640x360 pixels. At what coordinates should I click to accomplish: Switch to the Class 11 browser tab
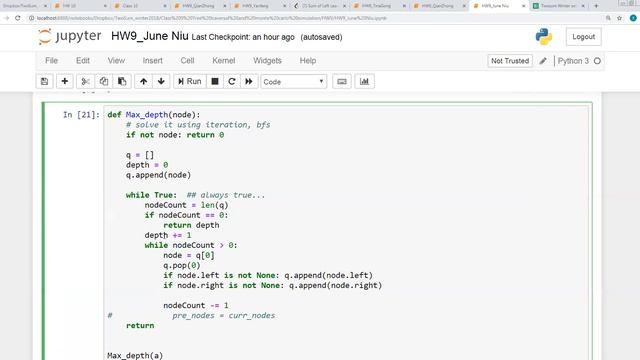[140, 6]
